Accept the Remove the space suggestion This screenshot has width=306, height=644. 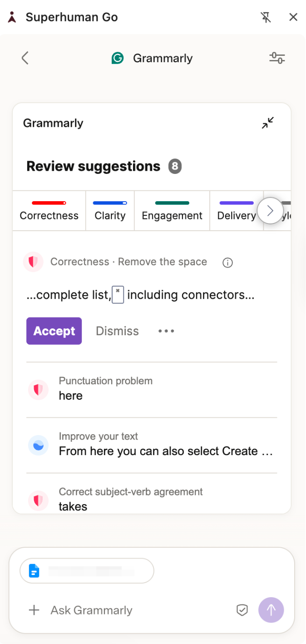pyautogui.click(x=54, y=331)
